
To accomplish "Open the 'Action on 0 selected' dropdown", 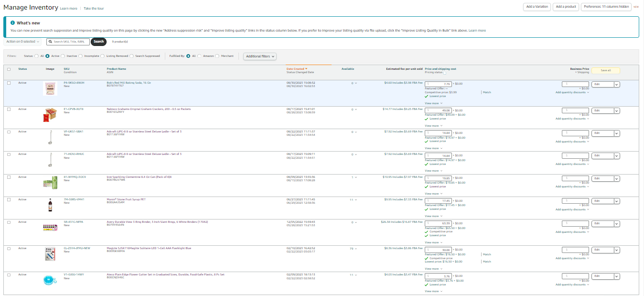I will click(x=23, y=42).
